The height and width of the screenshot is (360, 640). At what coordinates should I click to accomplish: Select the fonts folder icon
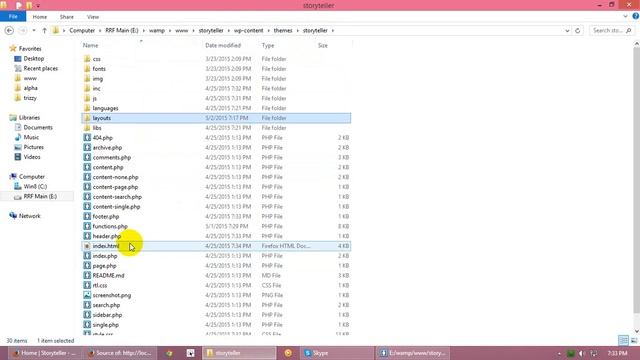tap(87, 69)
